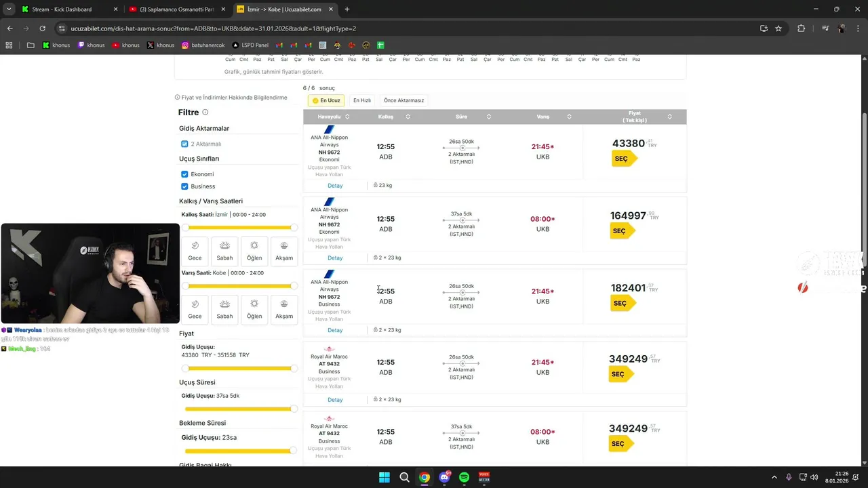Viewport: 868px width, 488px height.
Task: Click the info icon next to Filtre
Action: pyautogui.click(x=205, y=113)
